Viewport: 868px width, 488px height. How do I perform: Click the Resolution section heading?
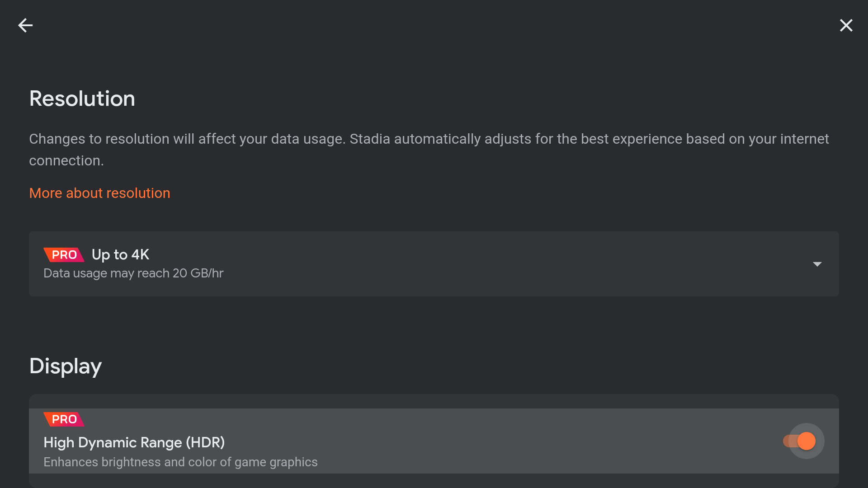pos(82,99)
